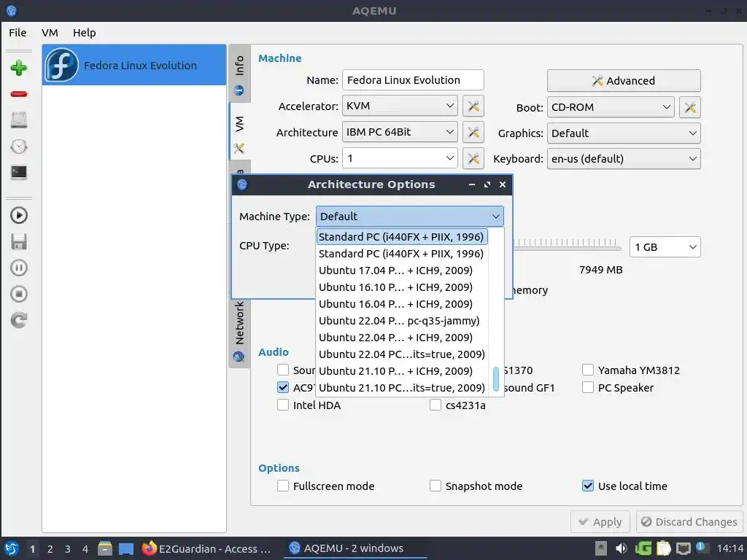Collapse the Machine Type Default combo box
747x560 pixels.
coord(409,216)
